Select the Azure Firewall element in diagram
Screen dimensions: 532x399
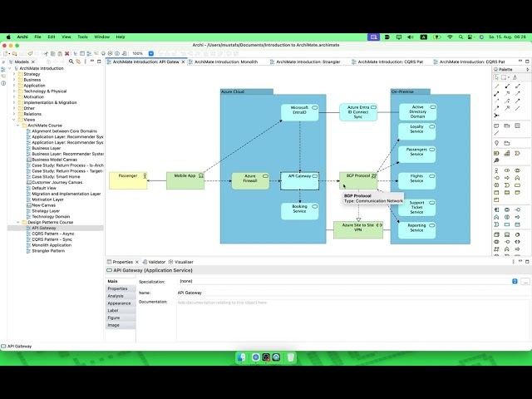coord(250,181)
